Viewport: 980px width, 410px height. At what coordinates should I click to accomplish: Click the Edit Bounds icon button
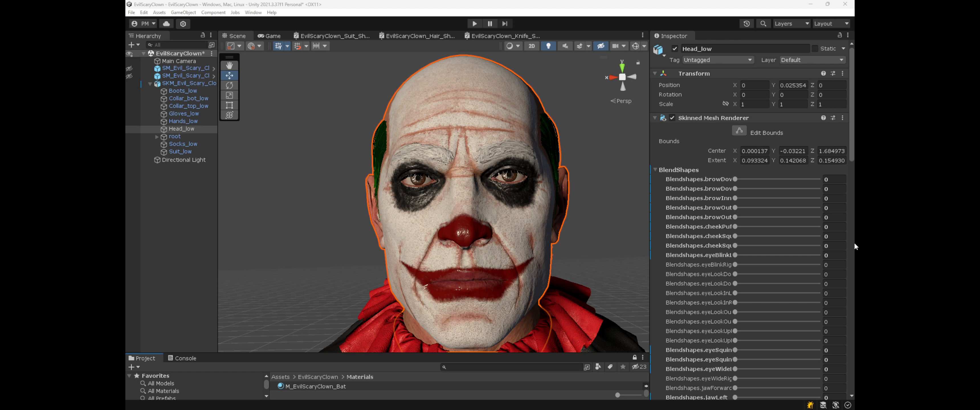coord(739,131)
